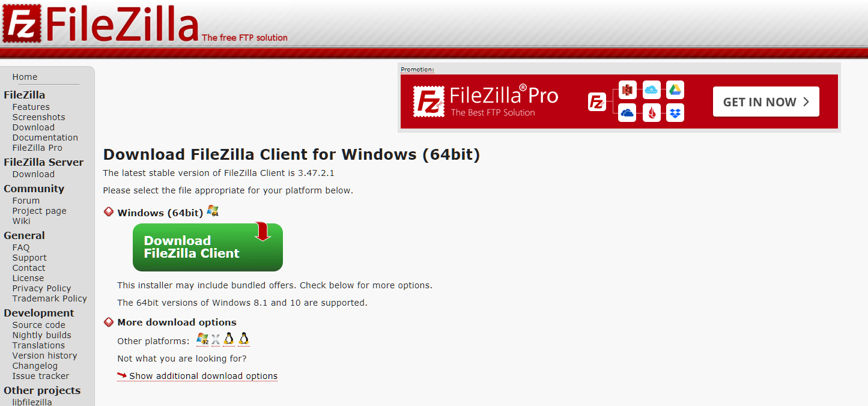The width and height of the screenshot is (868, 406).
Task: Click the OneDrive cloud icon in the banner
Action: 627,113
